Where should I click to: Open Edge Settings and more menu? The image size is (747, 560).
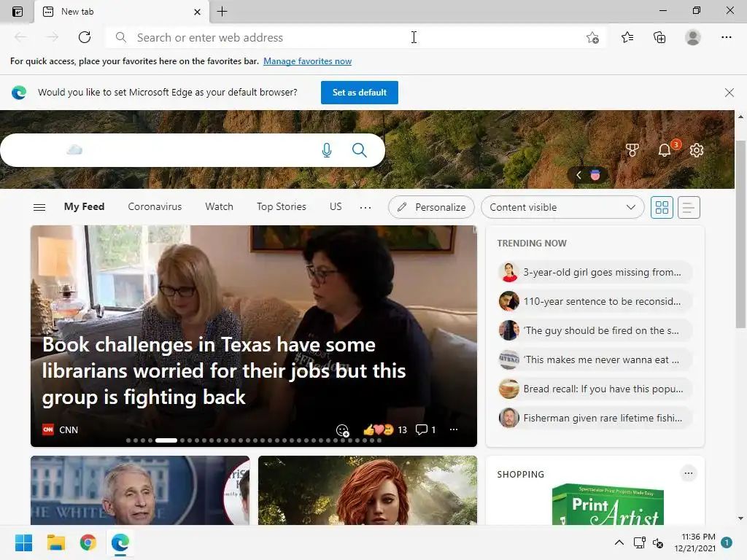pos(726,37)
